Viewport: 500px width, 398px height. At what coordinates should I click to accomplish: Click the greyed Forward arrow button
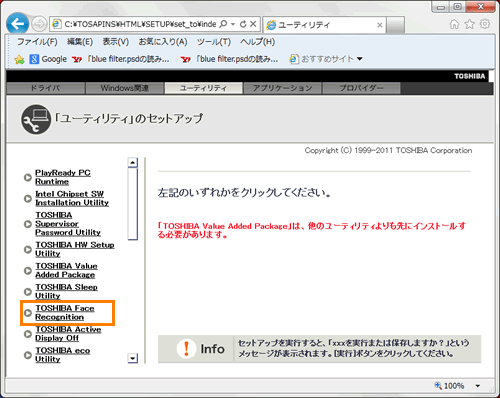point(39,24)
